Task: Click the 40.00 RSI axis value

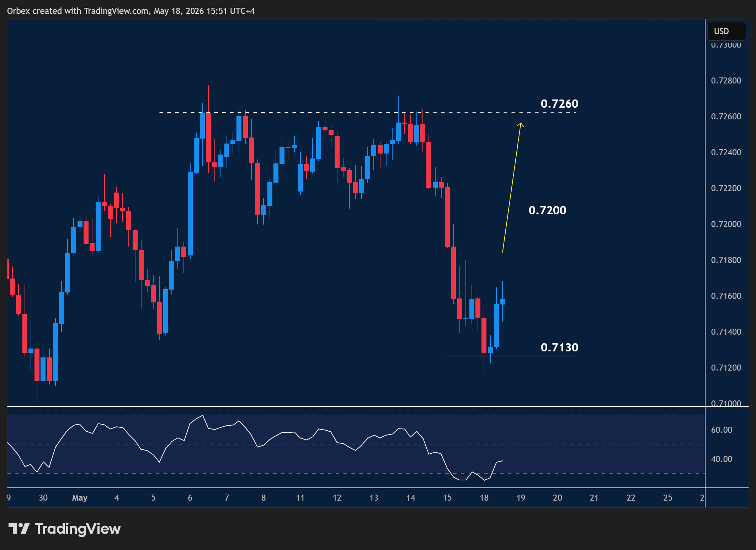Action: 722,459
